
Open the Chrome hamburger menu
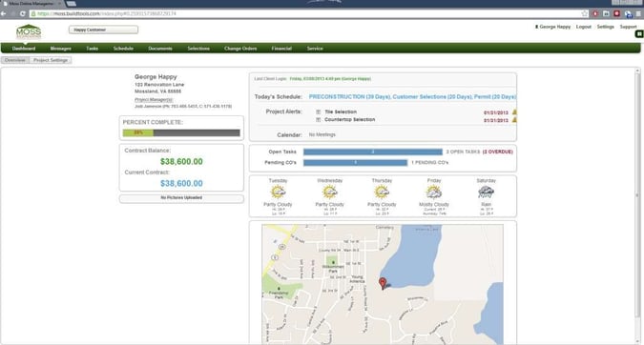tap(638, 13)
